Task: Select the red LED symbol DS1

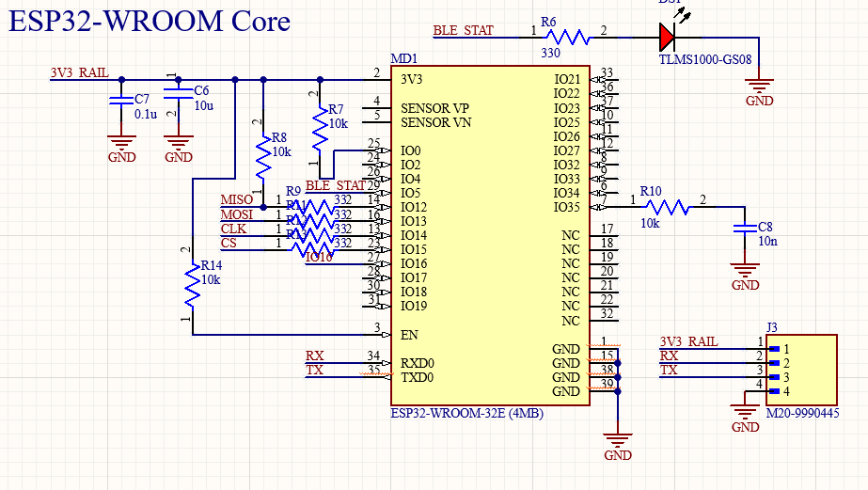Action: tap(667, 38)
